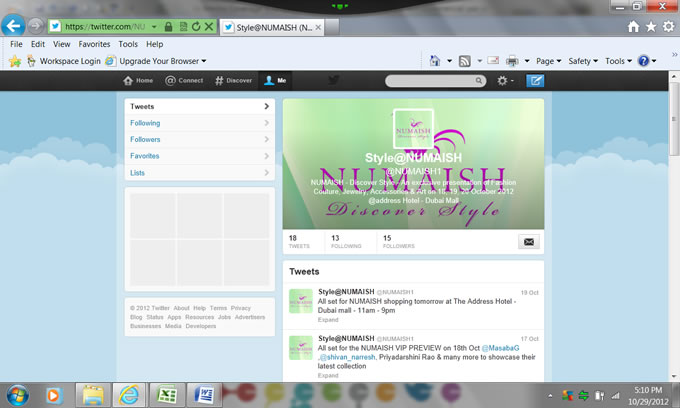Screen dimensions: 680x408
Task: Click the search magnifier in Twitter search box
Action: click(x=478, y=81)
